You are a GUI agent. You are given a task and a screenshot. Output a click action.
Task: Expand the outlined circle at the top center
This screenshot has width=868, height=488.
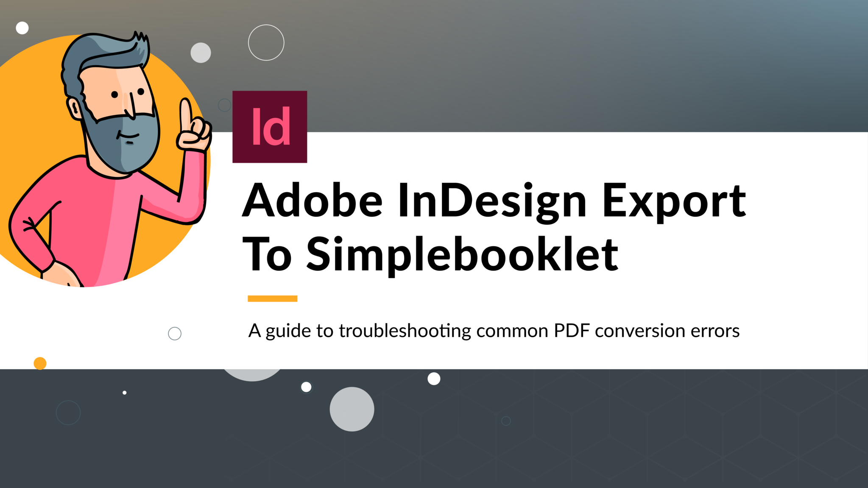coord(266,42)
